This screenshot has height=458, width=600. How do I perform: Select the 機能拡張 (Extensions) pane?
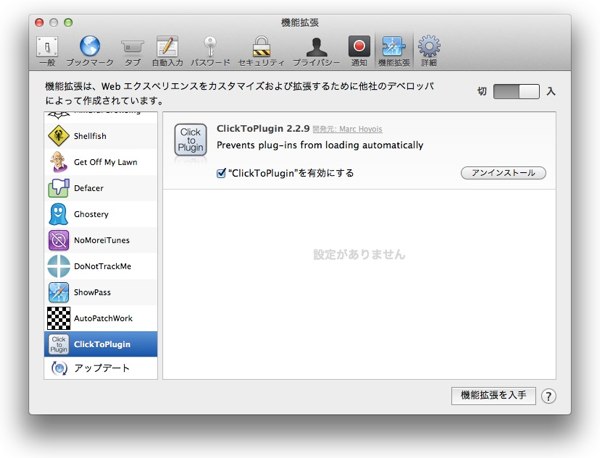[x=394, y=51]
